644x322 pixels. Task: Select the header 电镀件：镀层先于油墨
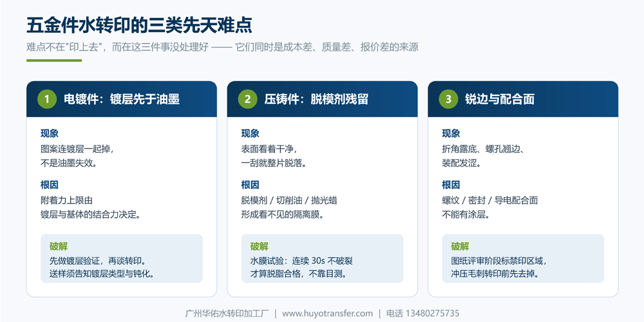coord(122,99)
